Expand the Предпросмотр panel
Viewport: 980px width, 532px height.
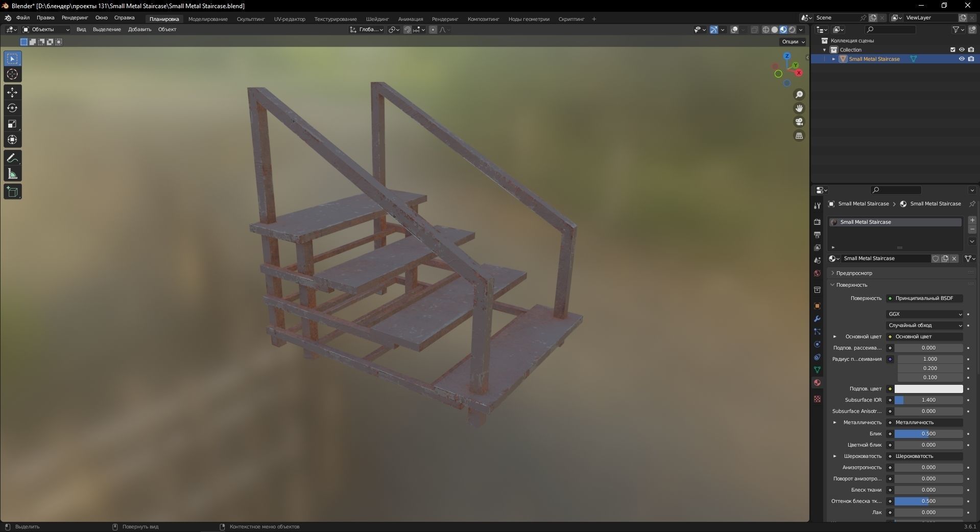pyautogui.click(x=854, y=273)
